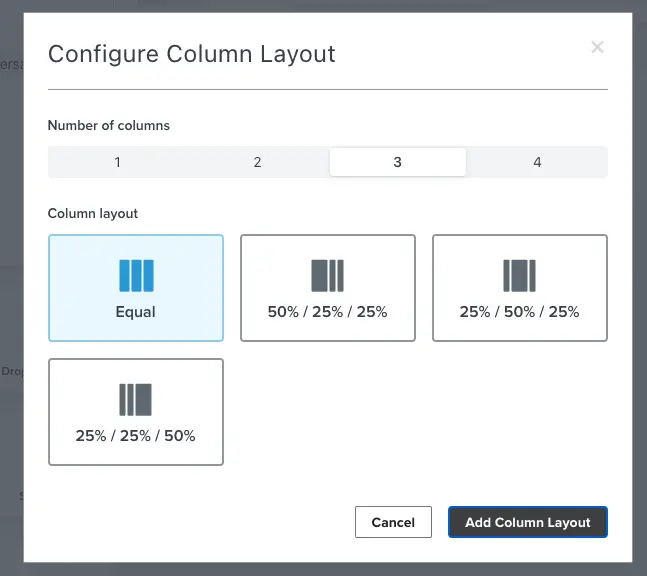The width and height of the screenshot is (647, 576).
Task: Click the "Column layout" section label
Action: coord(93,214)
